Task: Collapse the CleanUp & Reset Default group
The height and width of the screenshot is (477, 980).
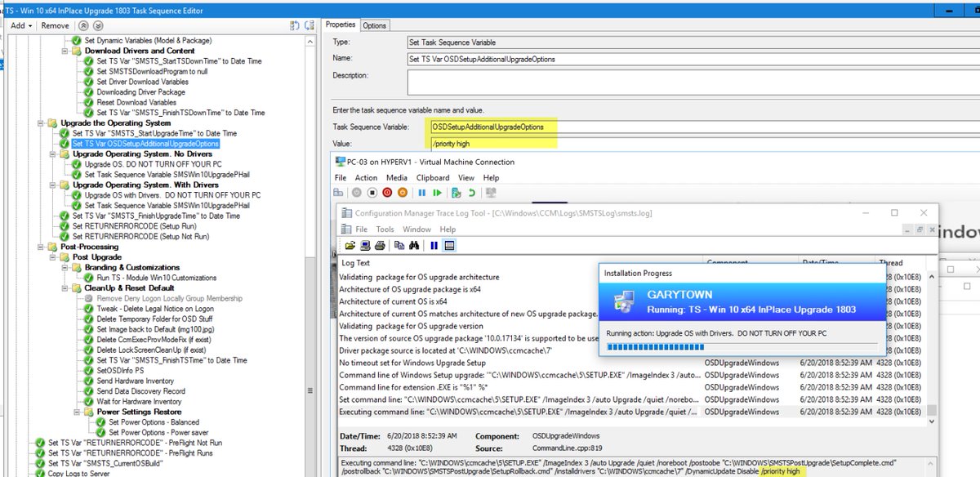Action: tap(66, 288)
